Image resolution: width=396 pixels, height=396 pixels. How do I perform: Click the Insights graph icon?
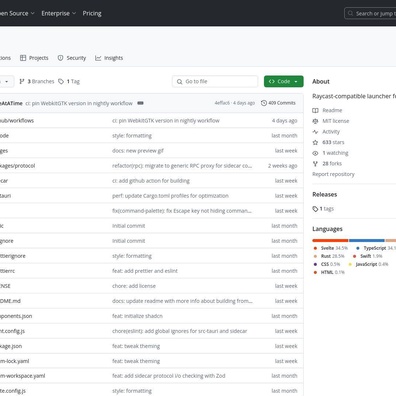[98, 58]
